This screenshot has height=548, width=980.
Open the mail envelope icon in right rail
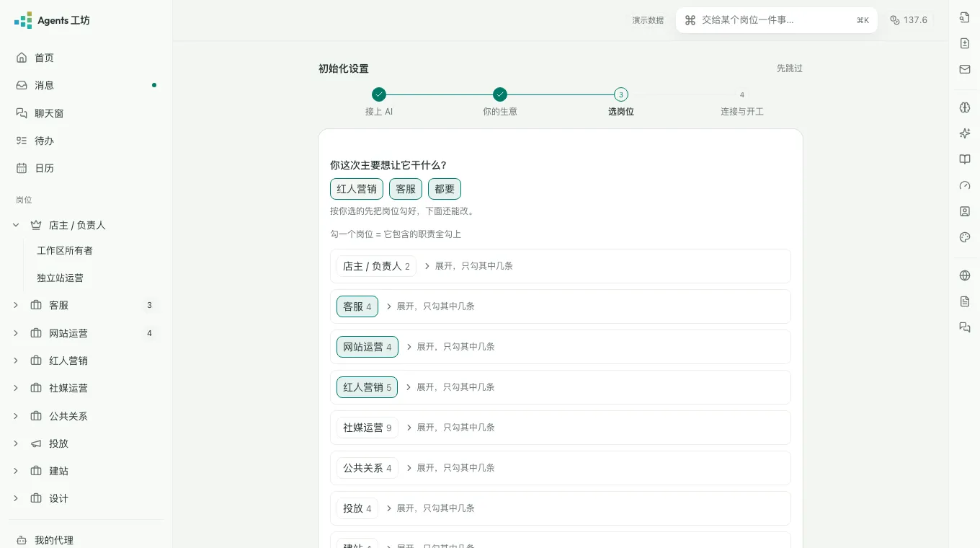pos(965,69)
